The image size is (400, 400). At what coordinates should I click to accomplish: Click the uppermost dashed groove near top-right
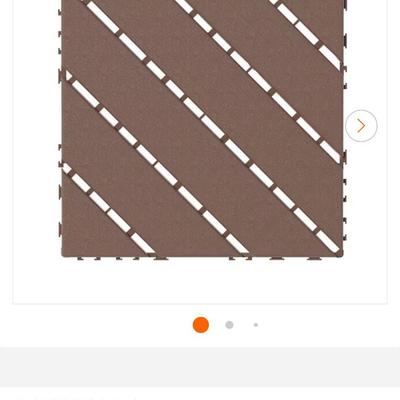pyautogui.click(x=308, y=32)
